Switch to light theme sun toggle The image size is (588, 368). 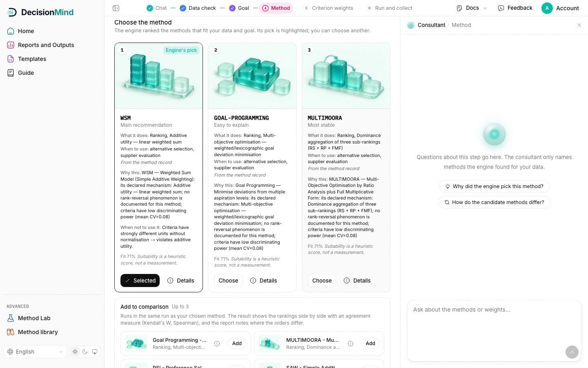click(x=75, y=352)
